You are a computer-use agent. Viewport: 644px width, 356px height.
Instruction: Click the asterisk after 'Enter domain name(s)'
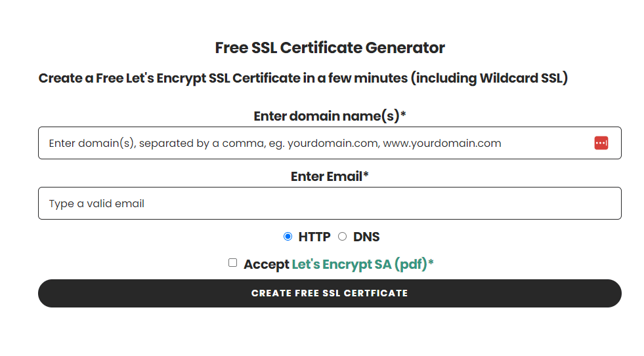(x=403, y=115)
